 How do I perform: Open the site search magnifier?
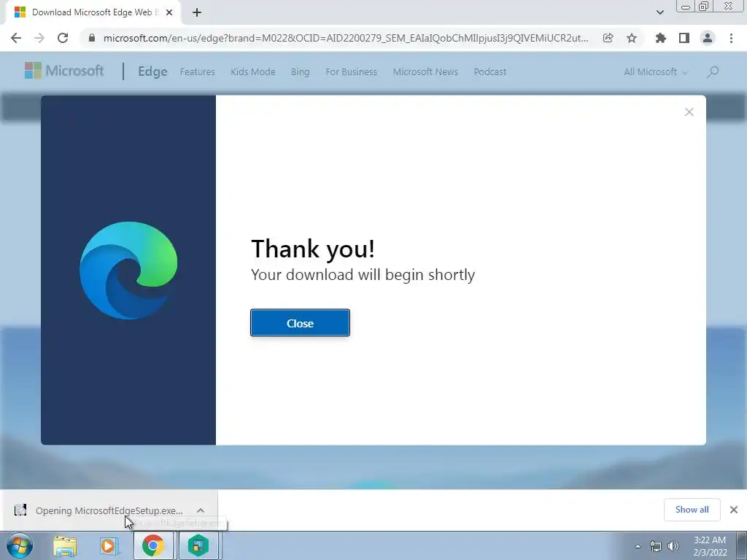pos(713,72)
